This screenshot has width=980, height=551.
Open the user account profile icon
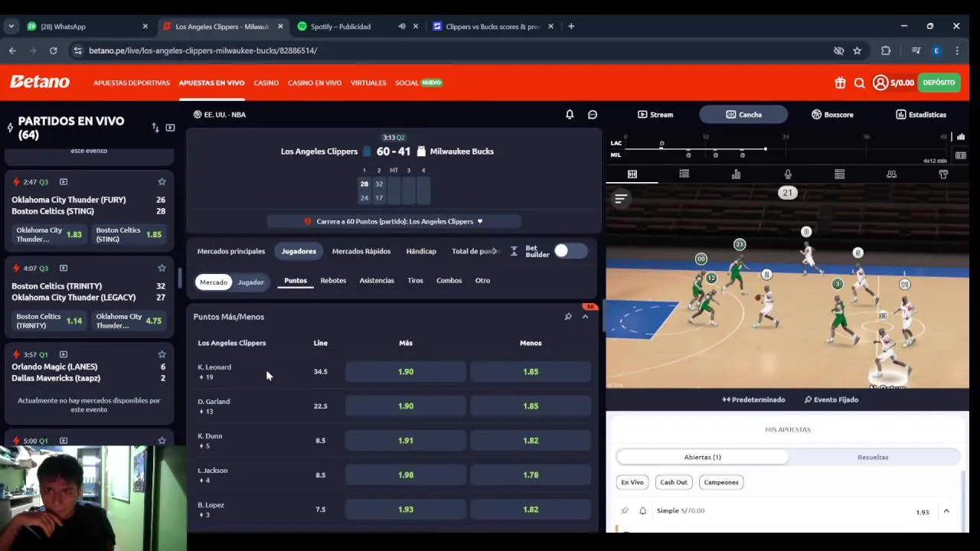pos(880,83)
